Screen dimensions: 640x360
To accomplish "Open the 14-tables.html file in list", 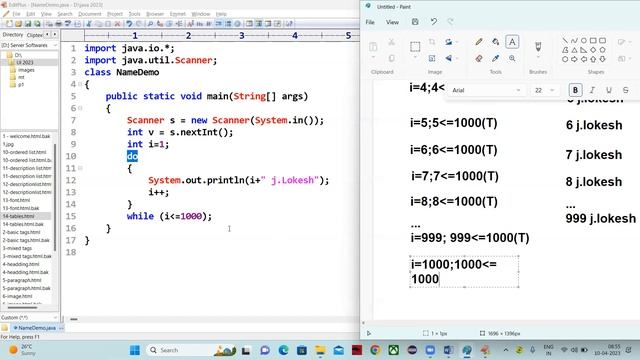I will point(18,216).
